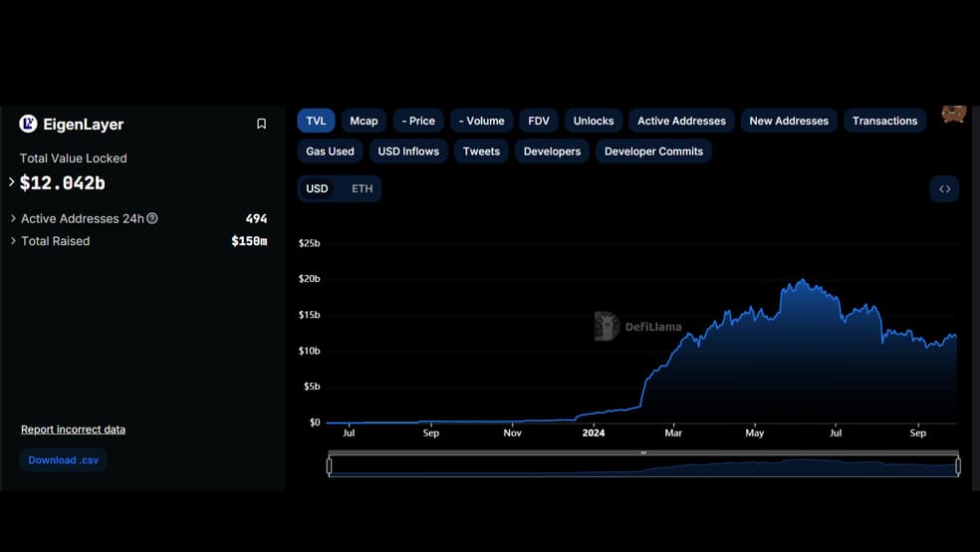The width and height of the screenshot is (980, 552).
Task: Click the range slider's top move bar
Action: [x=643, y=452]
